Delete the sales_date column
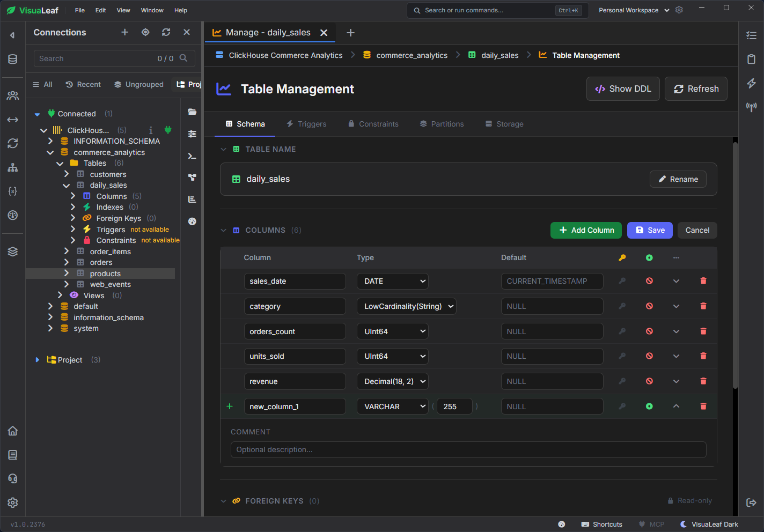Viewport: 764px width, 532px height. (x=703, y=281)
